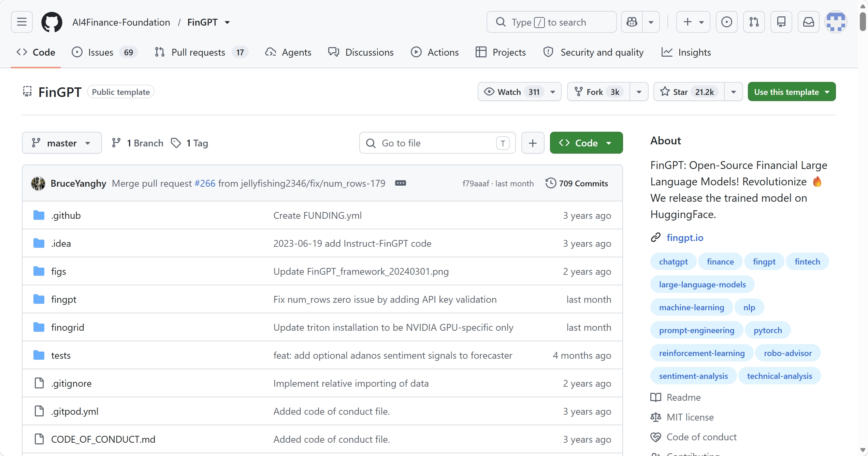Screen dimensions: 868x456
Task: Open the green Code clone dropdown
Action: (x=586, y=143)
